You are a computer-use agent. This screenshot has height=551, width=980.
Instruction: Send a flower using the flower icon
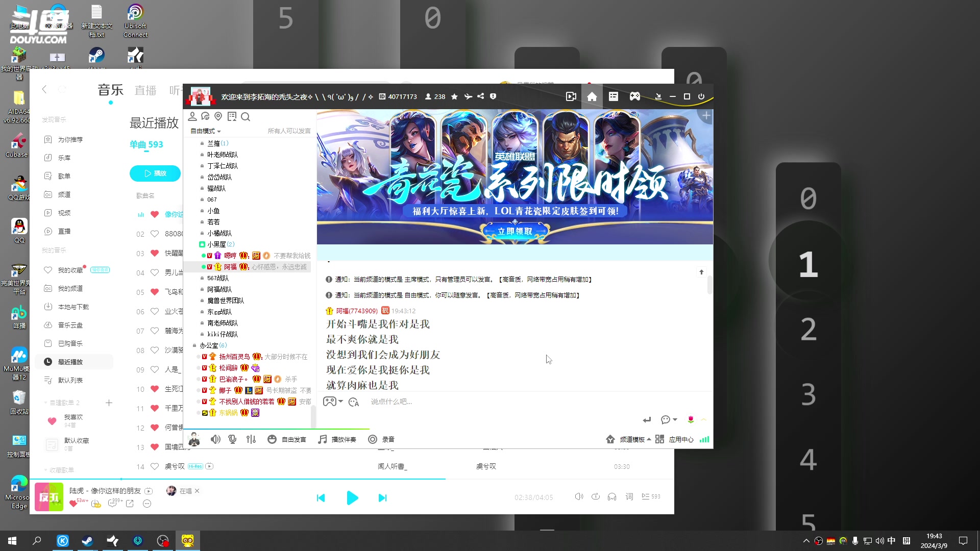(x=691, y=419)
